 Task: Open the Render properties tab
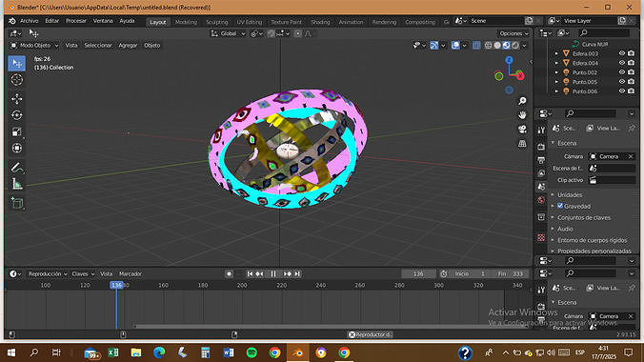point(541,147)
